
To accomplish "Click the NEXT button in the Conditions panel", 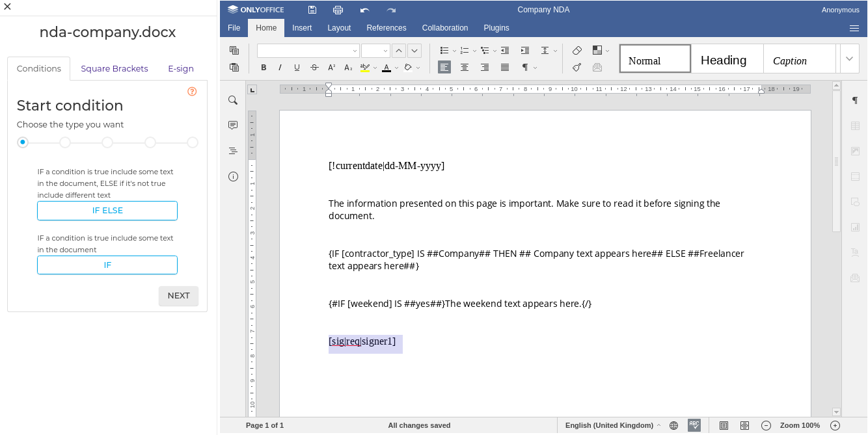I will coord(178,296).
